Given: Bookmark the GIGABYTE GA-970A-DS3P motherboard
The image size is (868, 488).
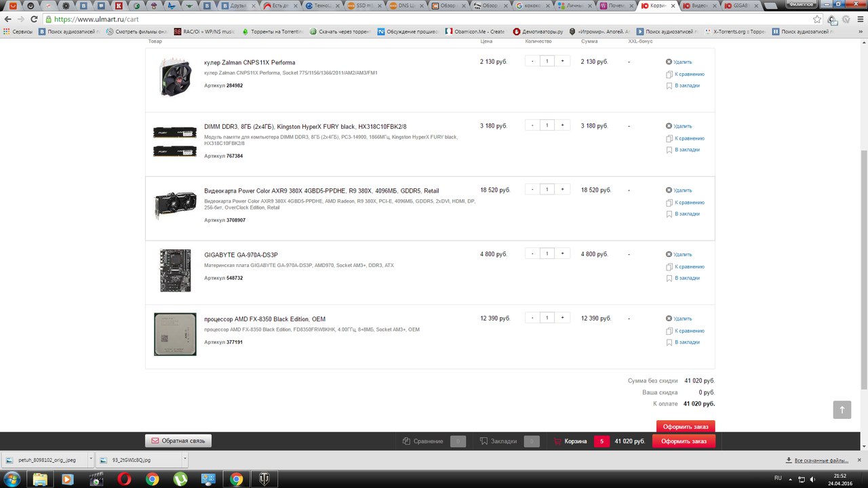Looking at the screenshot, I should (683, 278).
